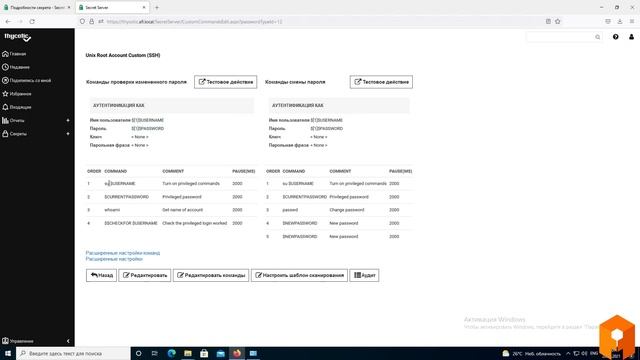Select the 'whoami' command cell
This screenshot has height=360, width=640.
pos(112,210)
